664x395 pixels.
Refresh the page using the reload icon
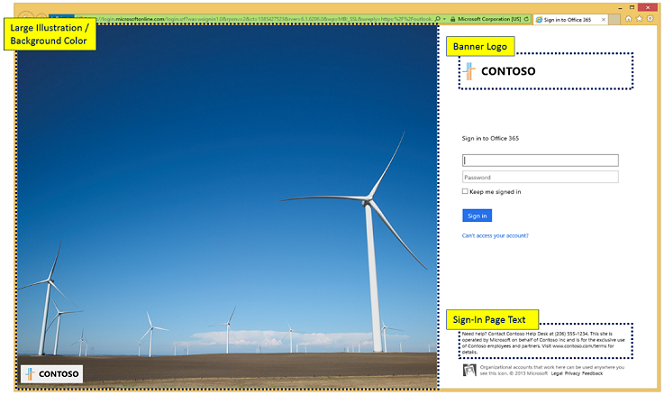(526, 19)
